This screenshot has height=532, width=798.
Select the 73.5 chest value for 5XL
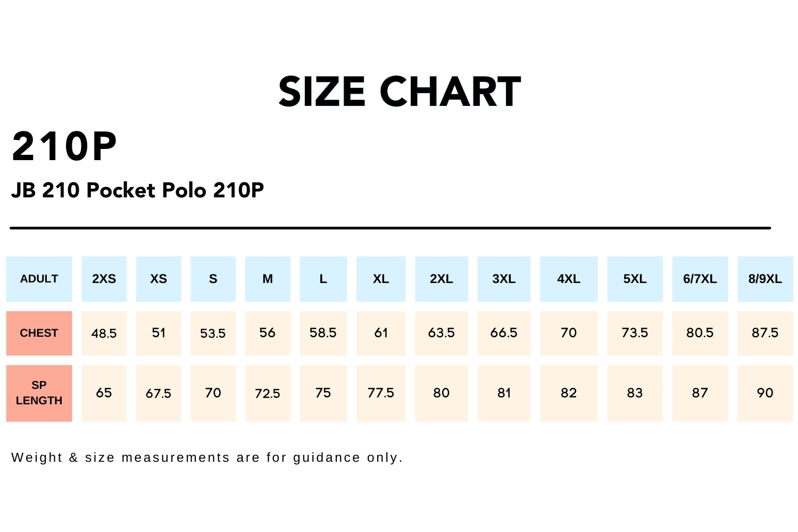point(635,333)
